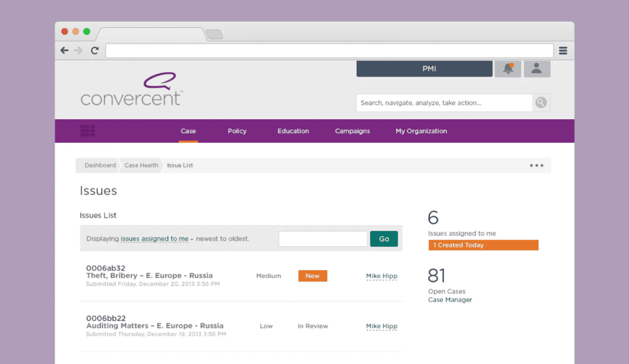Open the browser hamburger menu

(563, 51)
